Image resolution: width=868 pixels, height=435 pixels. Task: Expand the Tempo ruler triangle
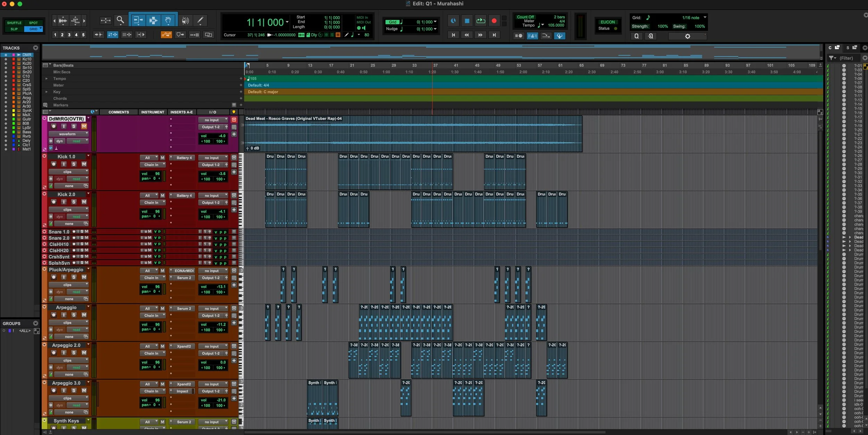(47, 79)
